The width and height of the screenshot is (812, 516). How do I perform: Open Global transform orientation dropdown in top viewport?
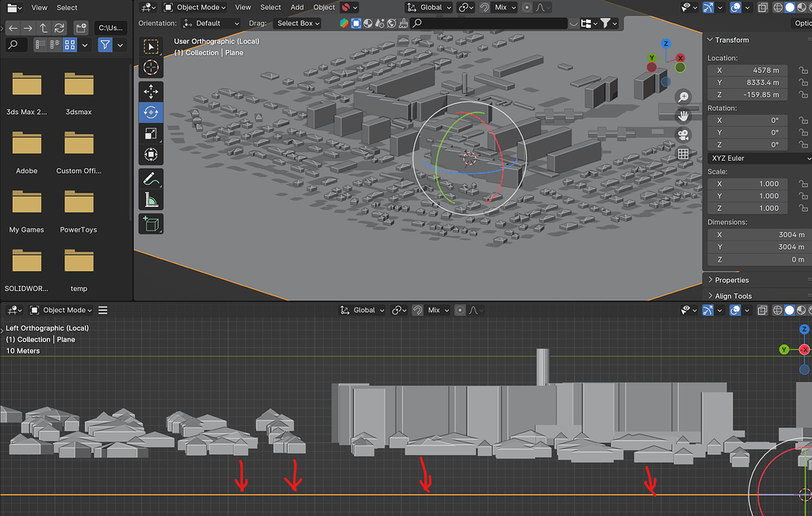click(x=429, y=7)
